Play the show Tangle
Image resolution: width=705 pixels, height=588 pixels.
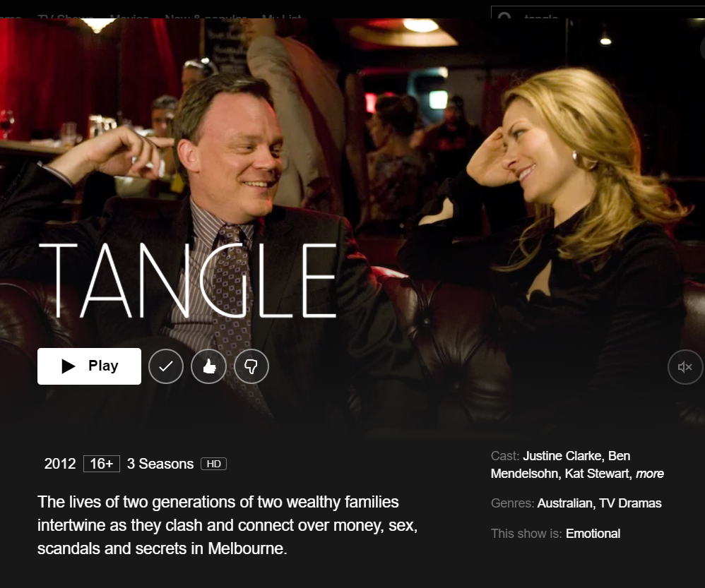coord(89,366)
